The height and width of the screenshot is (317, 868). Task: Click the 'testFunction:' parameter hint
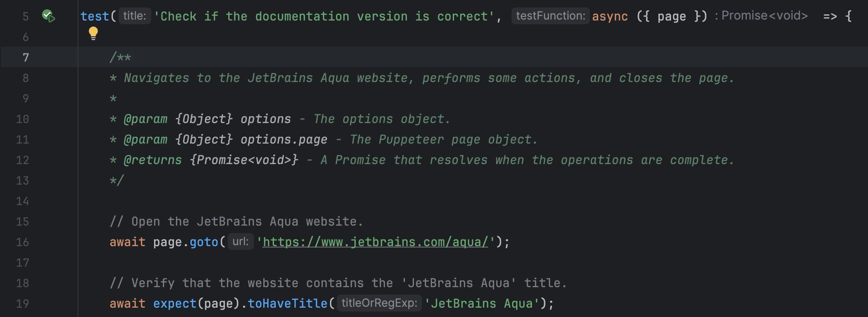click(x=550, y=16)
